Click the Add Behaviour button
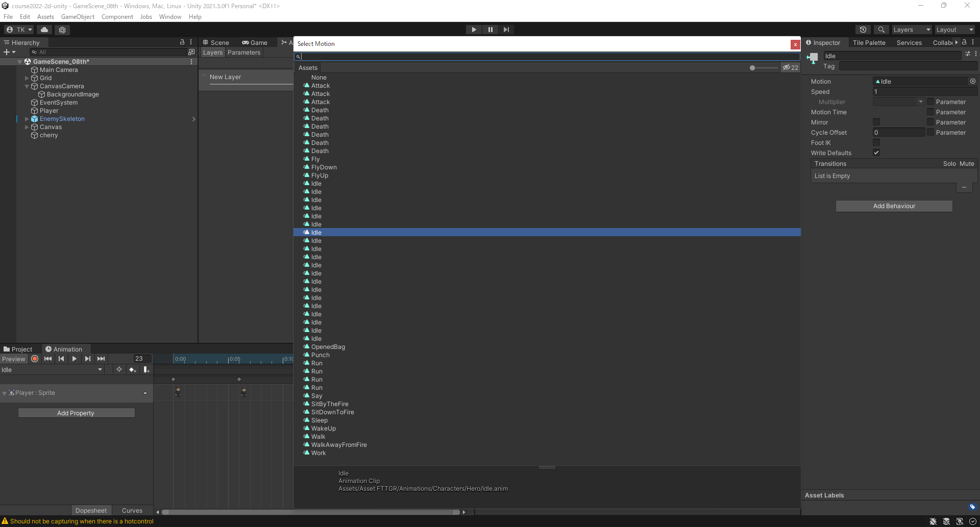Viewport: 980px width, 527px height. tap(894, 206)
